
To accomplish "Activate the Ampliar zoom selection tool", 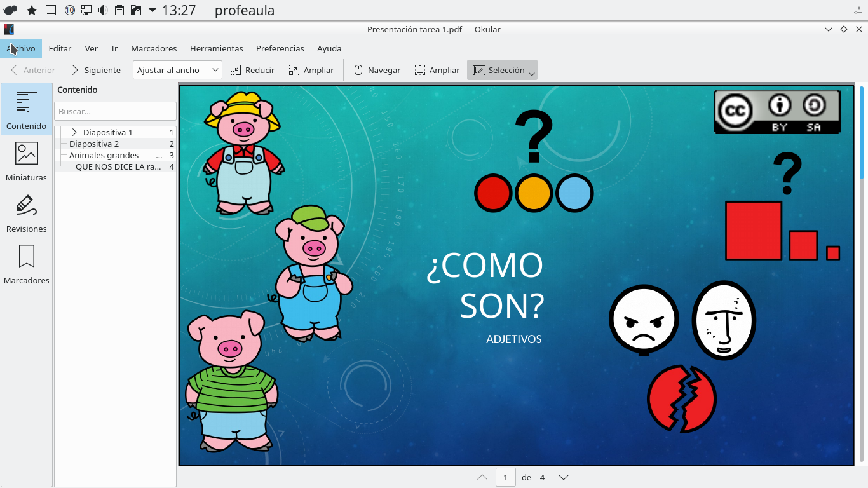I will coord(437,70).
